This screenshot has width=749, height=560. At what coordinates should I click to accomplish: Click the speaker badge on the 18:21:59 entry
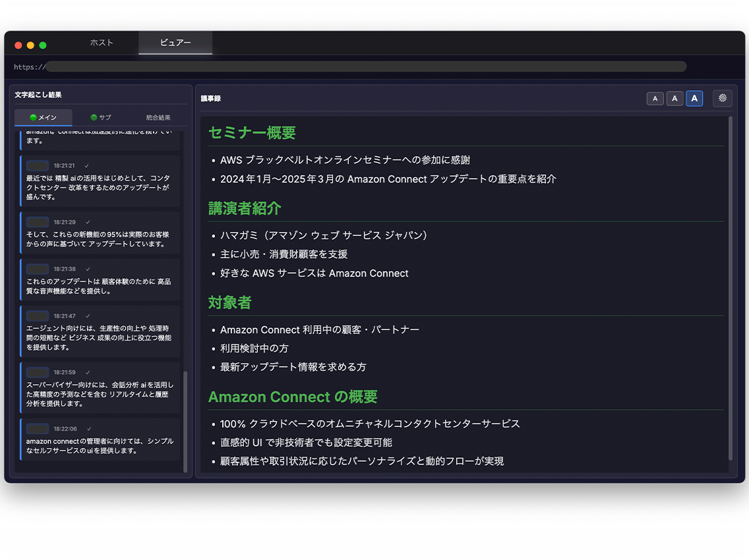tap(38, 372)
